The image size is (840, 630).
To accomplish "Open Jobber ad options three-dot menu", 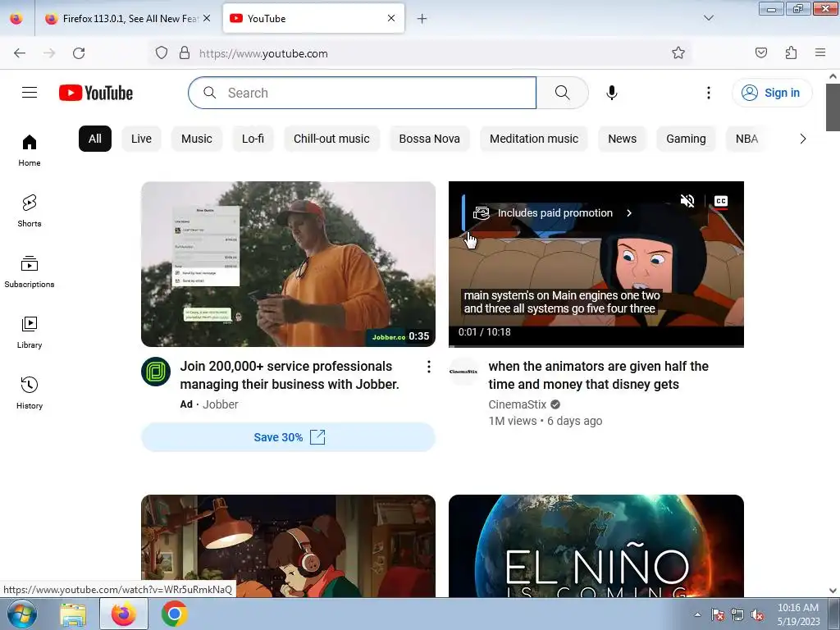I will [428, 367].
